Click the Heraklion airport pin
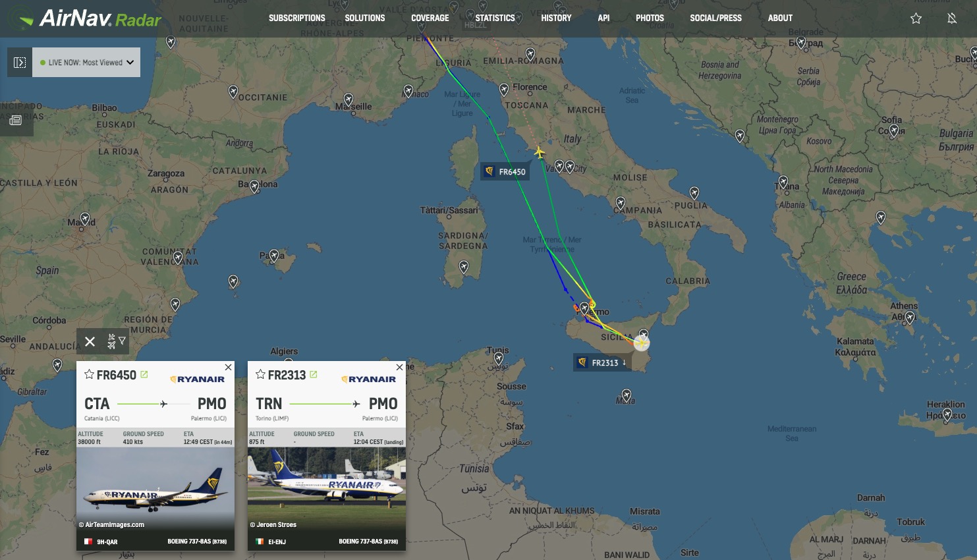Viewport: 977px width, 560px height. click(947, 415)
